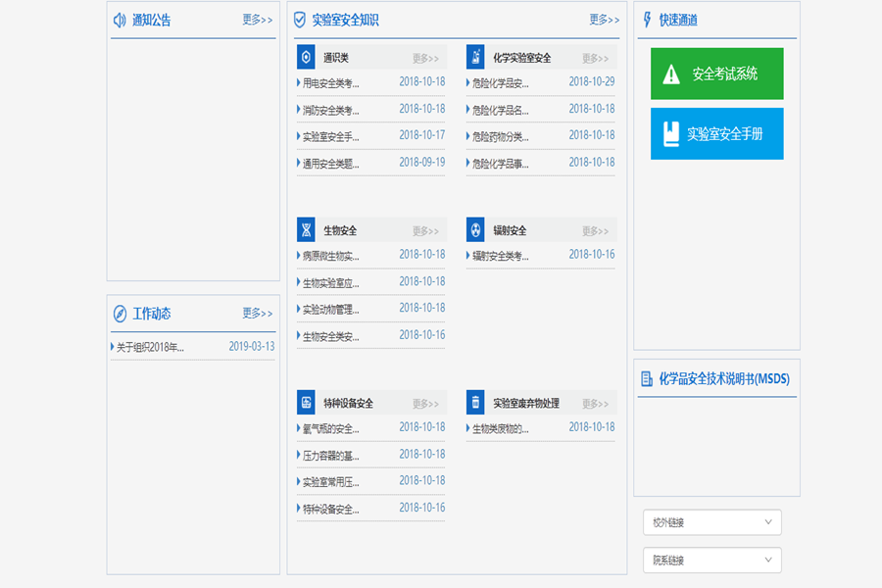
Task: Open the 安全考试系统 green button
Action: [x=717, y=74]
